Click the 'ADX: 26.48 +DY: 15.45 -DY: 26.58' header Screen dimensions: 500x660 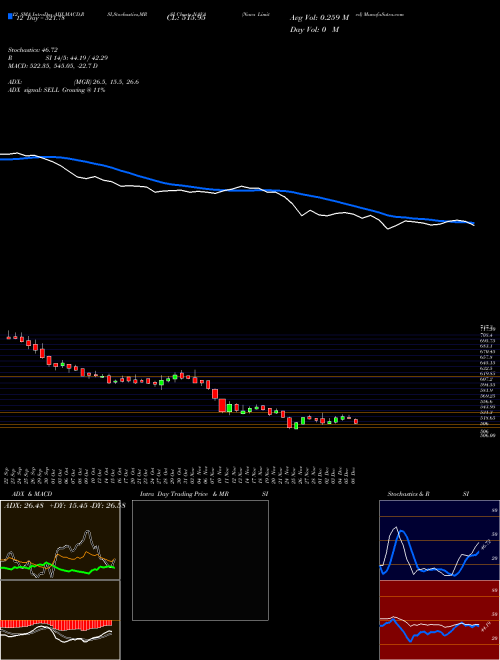(64, 506)
